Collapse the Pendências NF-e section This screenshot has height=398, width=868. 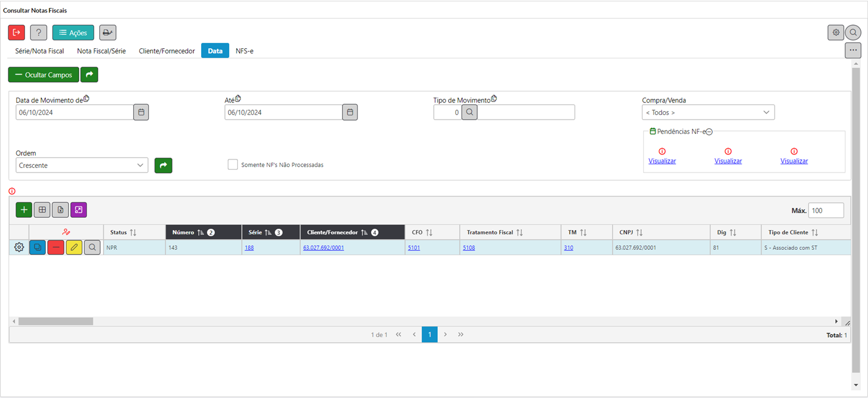[x=709, y=131]
